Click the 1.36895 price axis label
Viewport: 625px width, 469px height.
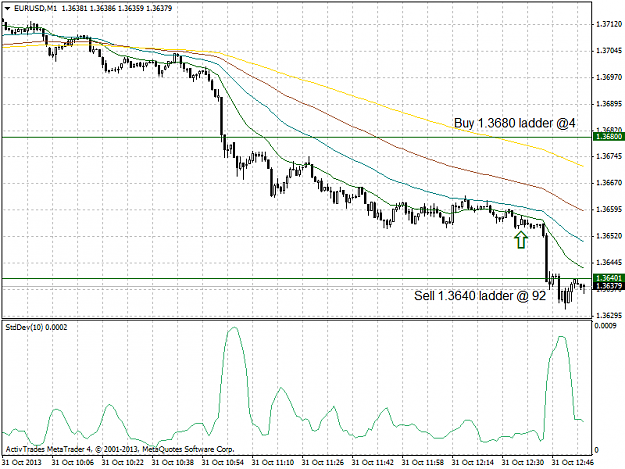(x=609, y=104)
